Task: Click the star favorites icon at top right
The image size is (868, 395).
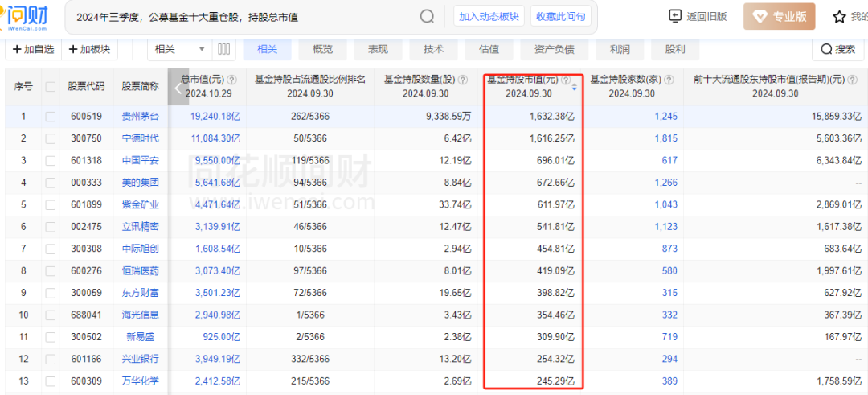Action: tap(839, 17)
